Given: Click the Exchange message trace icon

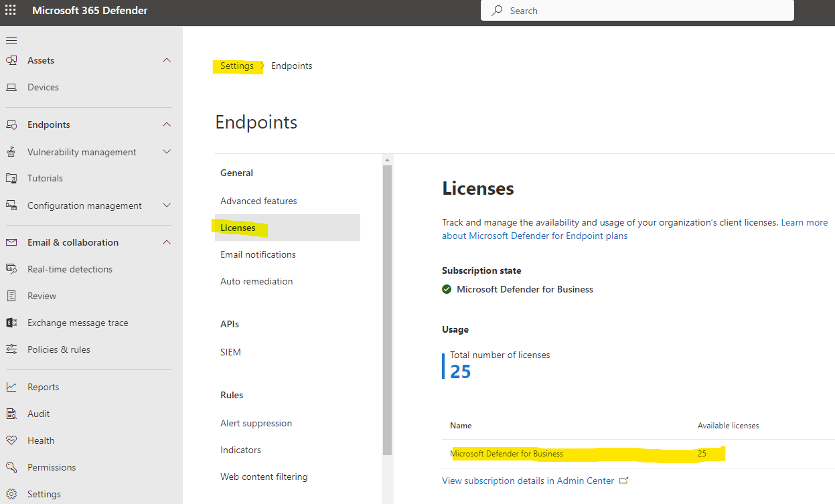Looking at the screenshot, I should 11,323.
